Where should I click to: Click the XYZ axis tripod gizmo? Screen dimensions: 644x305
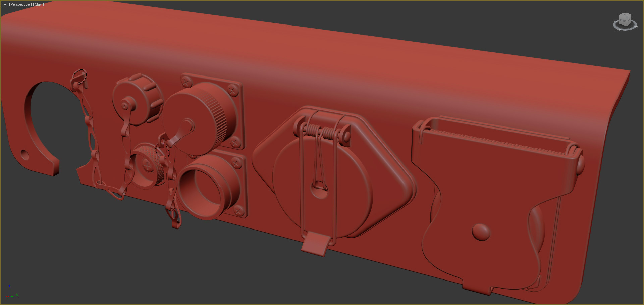tap(11, 293)
